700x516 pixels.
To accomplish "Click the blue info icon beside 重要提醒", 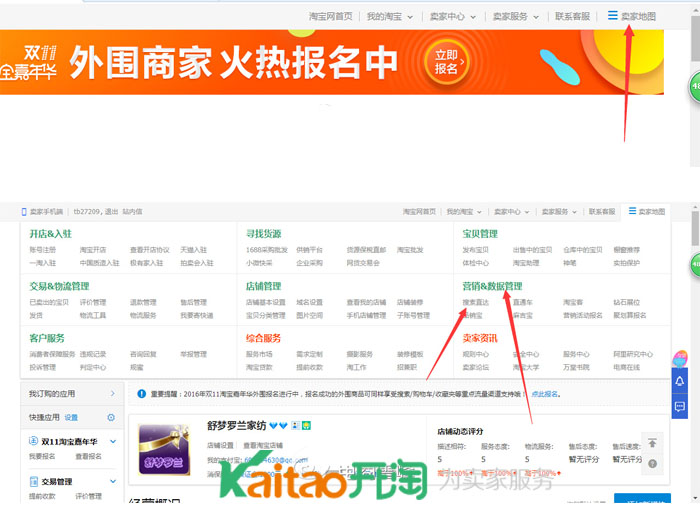I will tap(142, 394).
